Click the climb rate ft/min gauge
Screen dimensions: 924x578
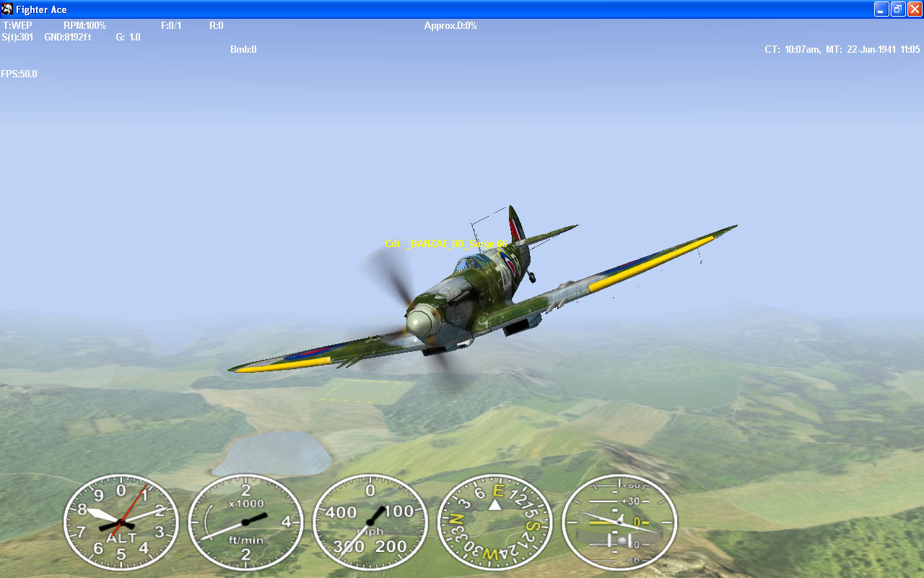pos(245,522)
